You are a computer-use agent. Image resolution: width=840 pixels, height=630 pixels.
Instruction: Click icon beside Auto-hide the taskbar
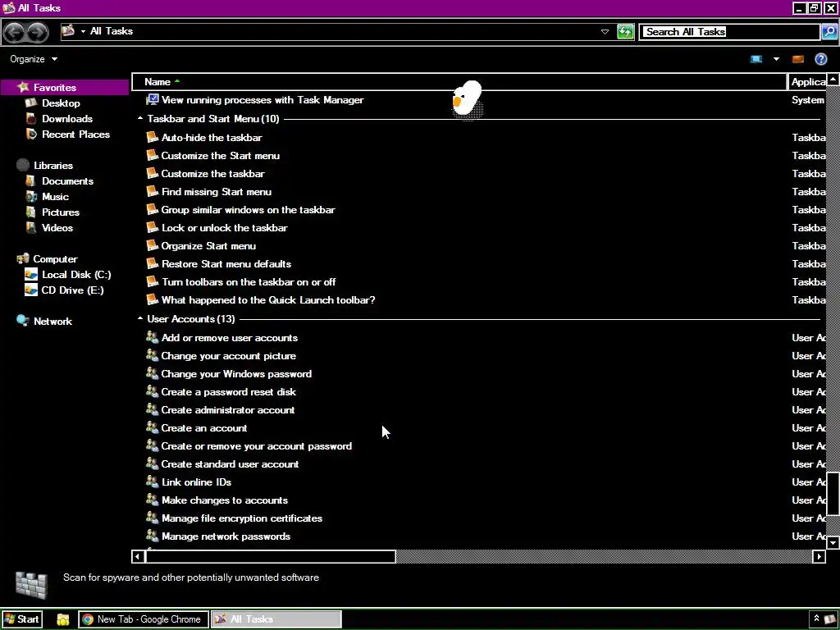(x=153, y=137)
